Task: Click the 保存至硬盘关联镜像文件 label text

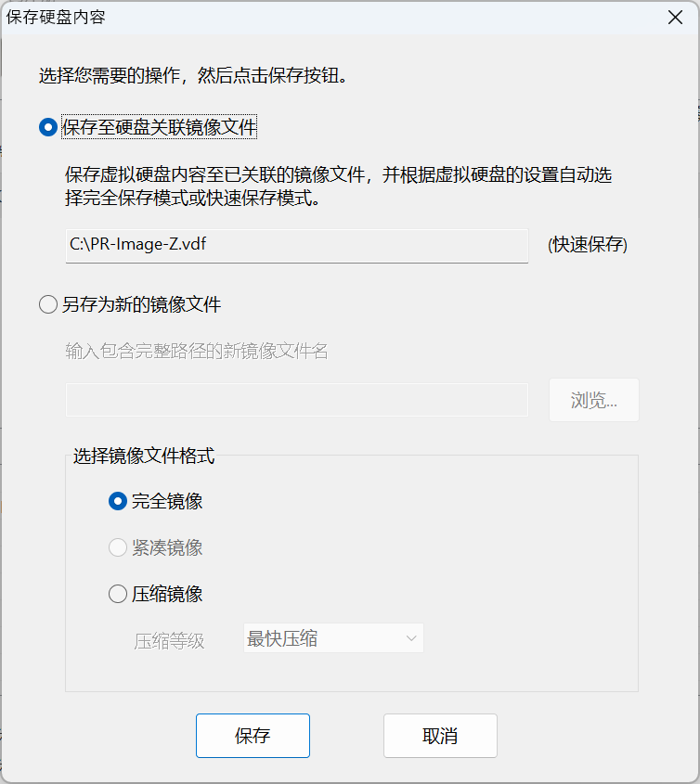Action: [159, 127]
